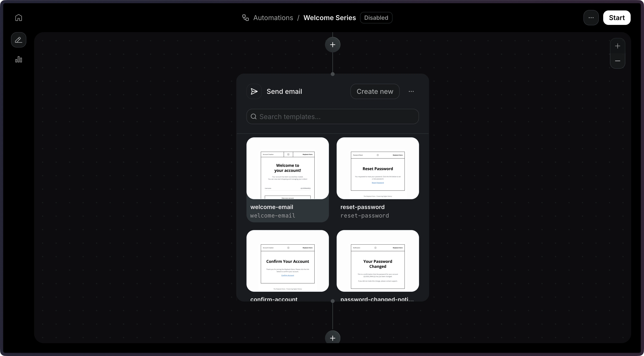This screenshot has width=644, height=356.
Task: Select the pencil edit mode icon
Action: pos(18,40)
